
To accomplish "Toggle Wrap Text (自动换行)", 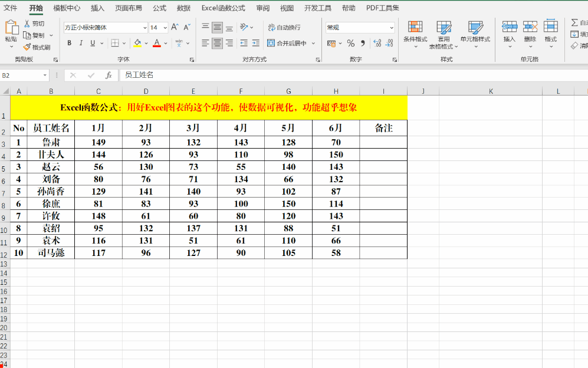I will coord(284,27).
